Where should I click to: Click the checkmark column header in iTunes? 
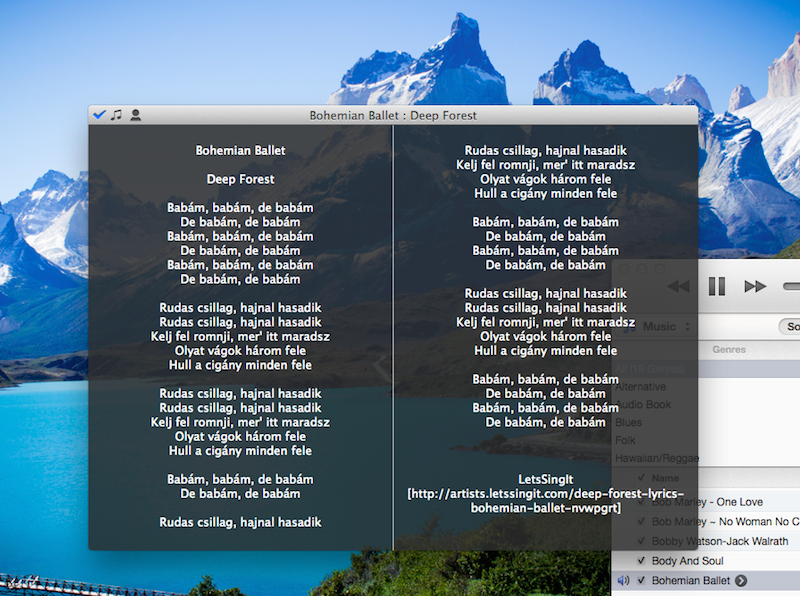pos(641,478)
